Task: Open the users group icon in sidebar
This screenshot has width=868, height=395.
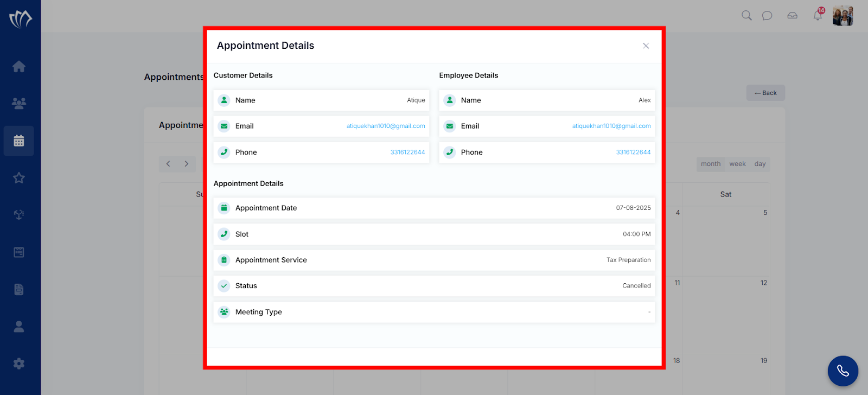Action: (19, 103)
